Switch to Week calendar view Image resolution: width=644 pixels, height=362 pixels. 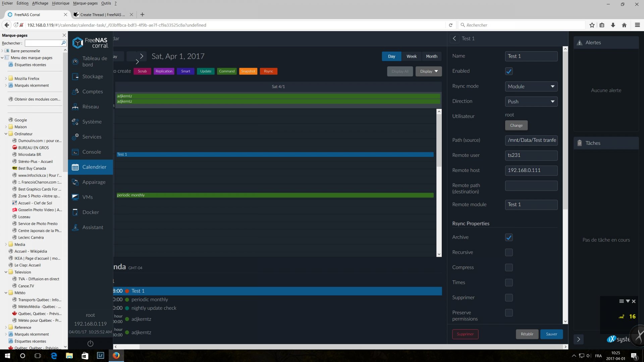pyautogui.click(x=412, y=56)
